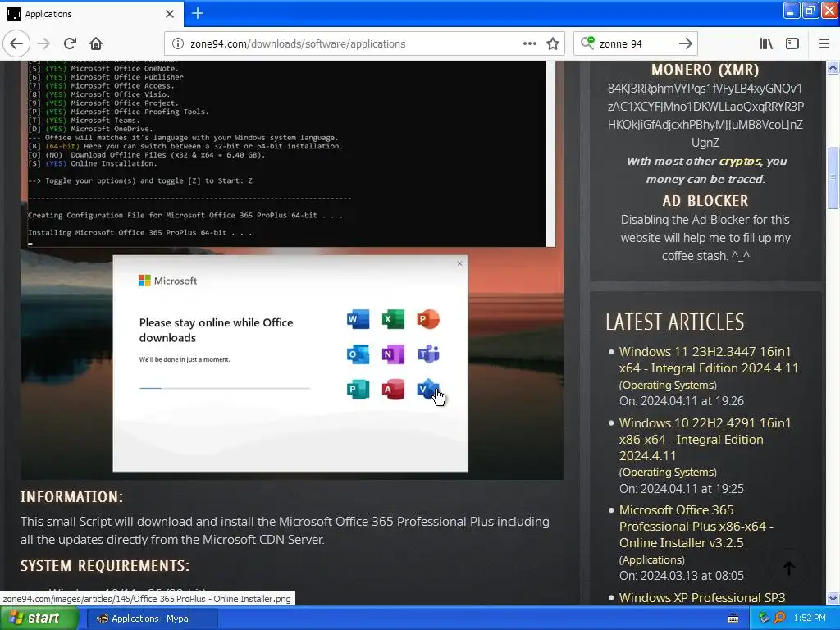Click the Visio icon in the installer image
This screenshot has height=630, width=840.
[x=428, y=390]
